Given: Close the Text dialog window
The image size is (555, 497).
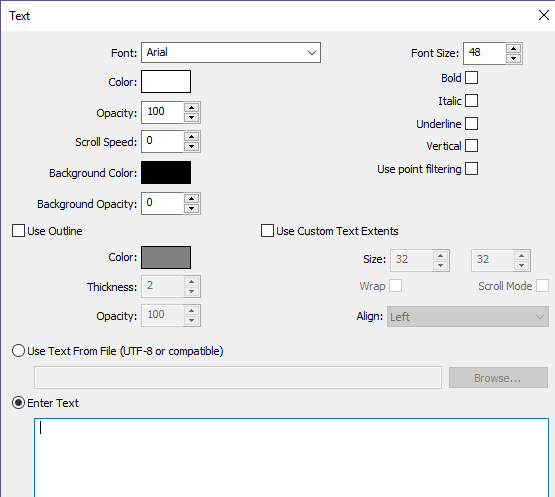Looking at the screenshot, I should pos(543,15).
